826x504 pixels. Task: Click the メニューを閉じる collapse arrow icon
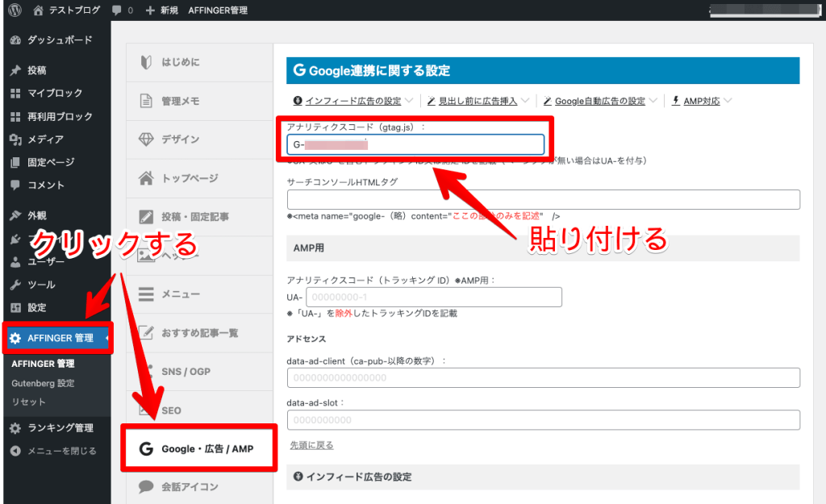pos(15,451)
